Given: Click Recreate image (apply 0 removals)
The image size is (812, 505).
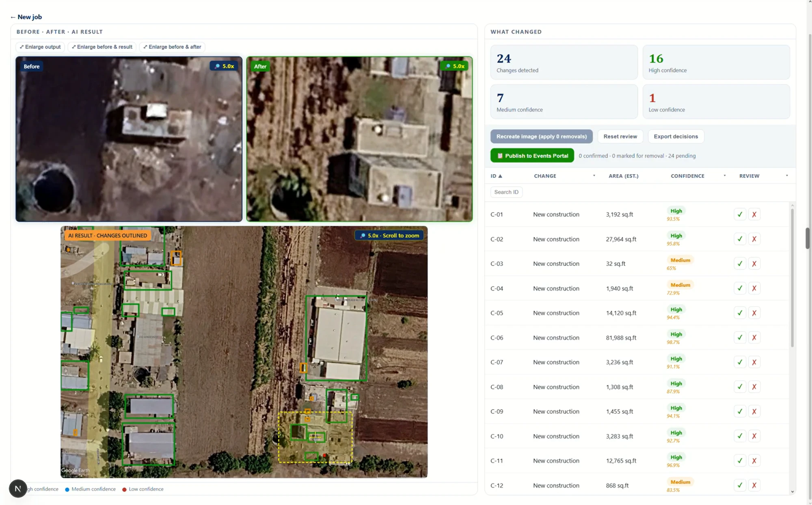Looking at the screenshot, I should (x=541, y=136).
